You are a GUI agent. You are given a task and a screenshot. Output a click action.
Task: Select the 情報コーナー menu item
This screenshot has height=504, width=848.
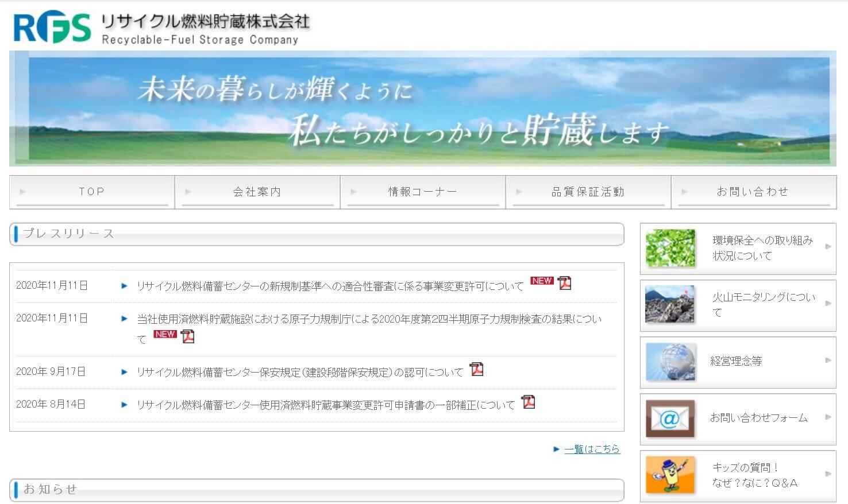point(422,192)
